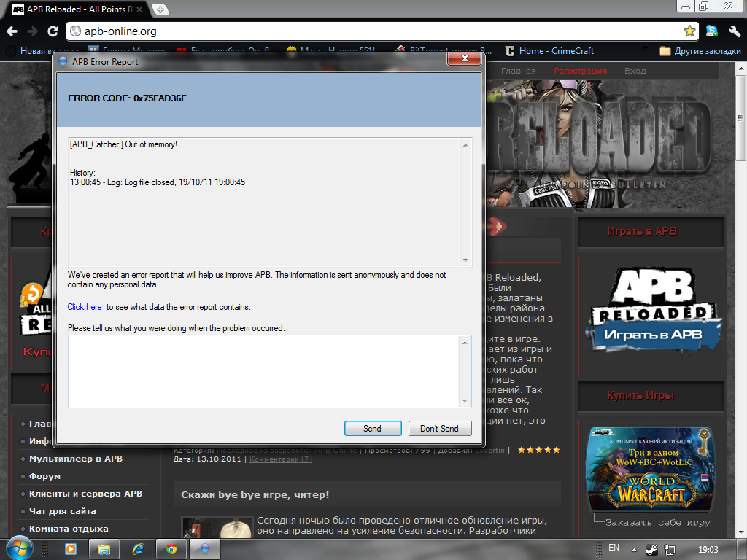Click the Don't Send button

coord(440,429)
